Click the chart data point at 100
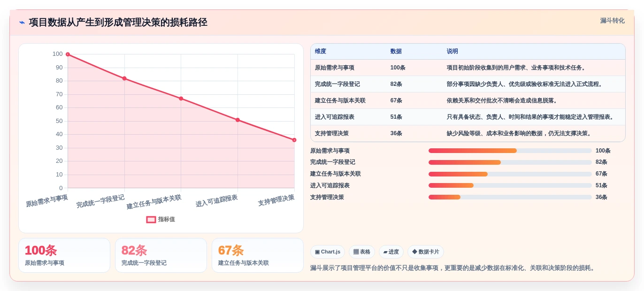 (68, 54)
